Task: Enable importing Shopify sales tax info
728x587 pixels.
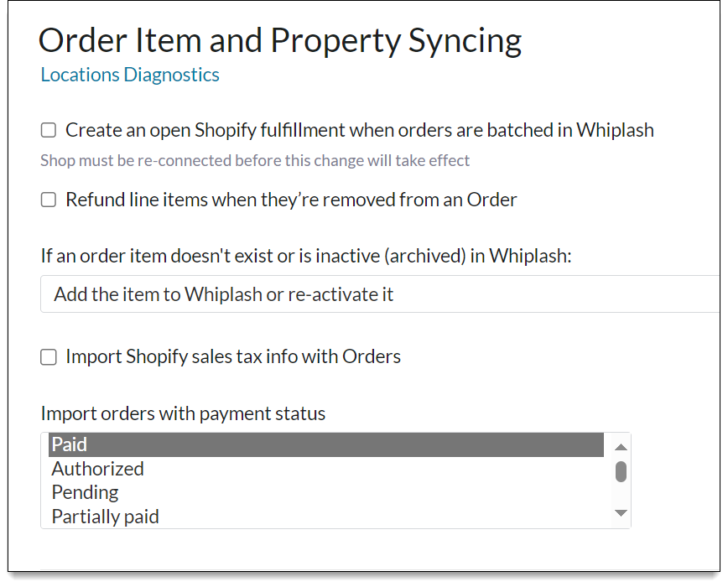Action: point(48,356)
